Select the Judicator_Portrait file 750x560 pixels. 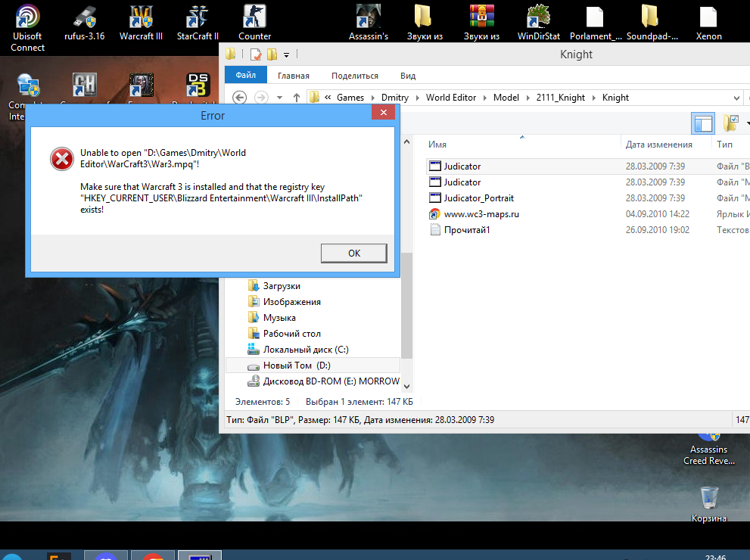pyautogui.click(x=478, y=198)
